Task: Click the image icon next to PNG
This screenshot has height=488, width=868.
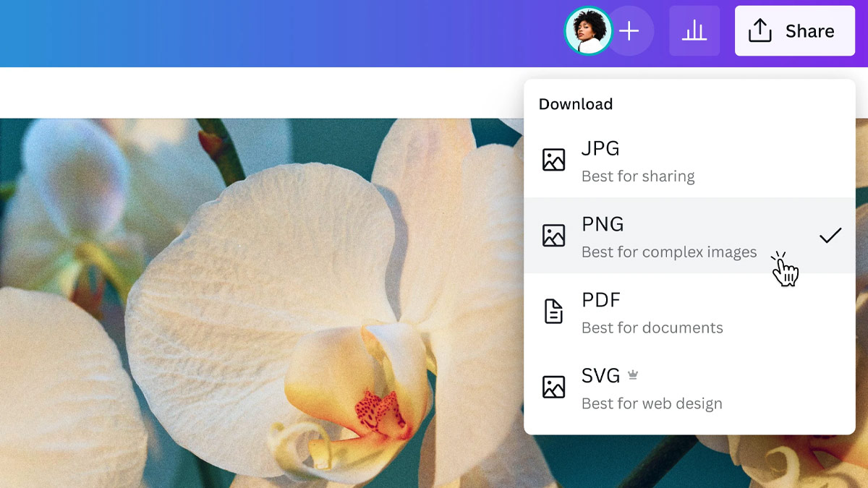Action: coord(553,236)
